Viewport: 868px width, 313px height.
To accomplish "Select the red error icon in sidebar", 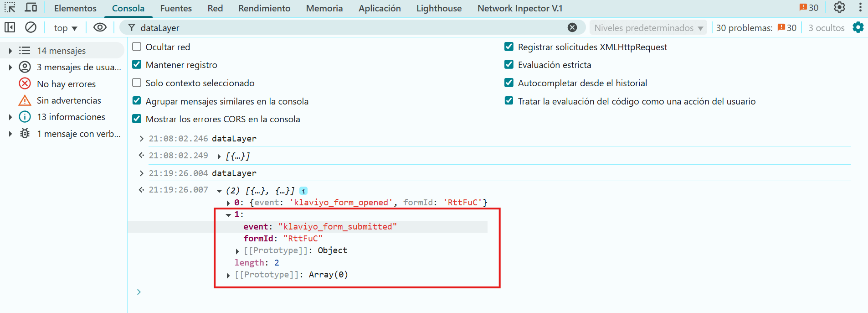I will pos(25,84).
